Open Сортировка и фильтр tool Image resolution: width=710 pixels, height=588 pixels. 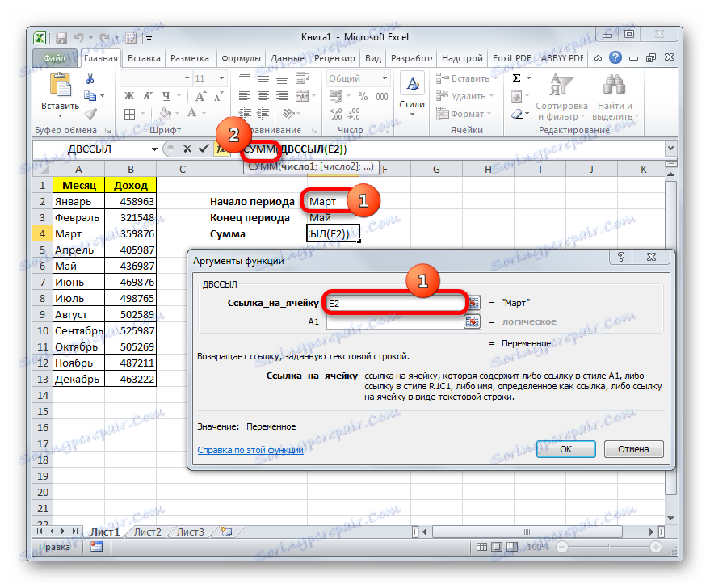pyautogui.click(x=561, y=97)
